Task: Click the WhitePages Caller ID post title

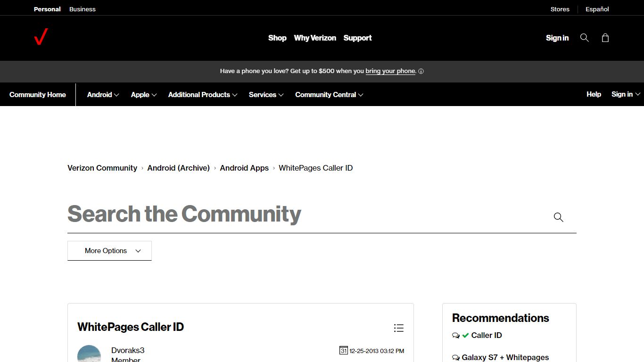Action: pyautogui.click(x=131, y=327)
